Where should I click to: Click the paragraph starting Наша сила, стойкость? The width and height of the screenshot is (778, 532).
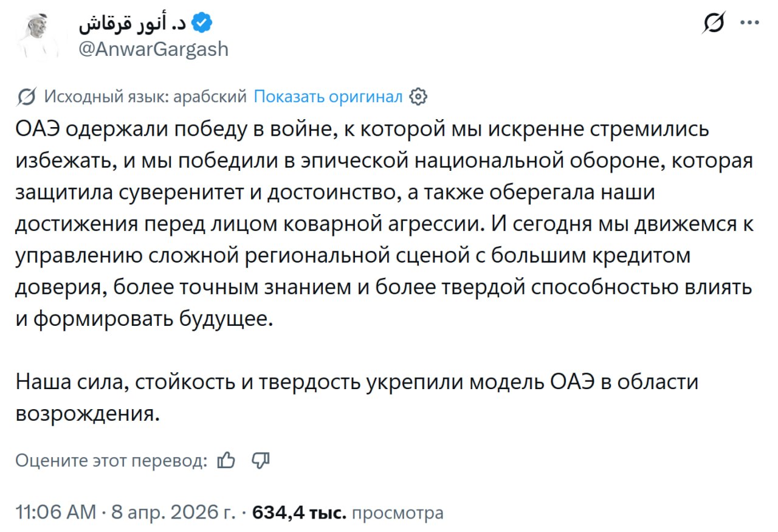tap(356, 382)
